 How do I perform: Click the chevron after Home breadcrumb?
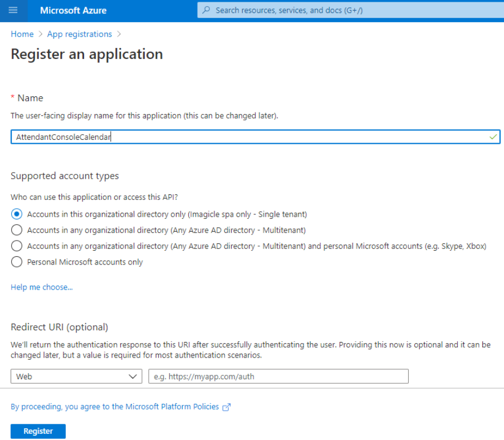(41, 34)
